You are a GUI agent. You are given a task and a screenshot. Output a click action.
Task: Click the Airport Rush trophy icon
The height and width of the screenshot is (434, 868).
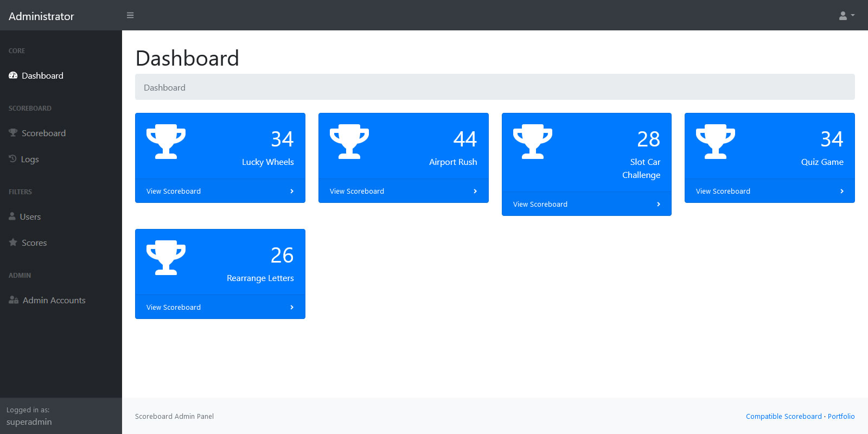pos(349,142)
